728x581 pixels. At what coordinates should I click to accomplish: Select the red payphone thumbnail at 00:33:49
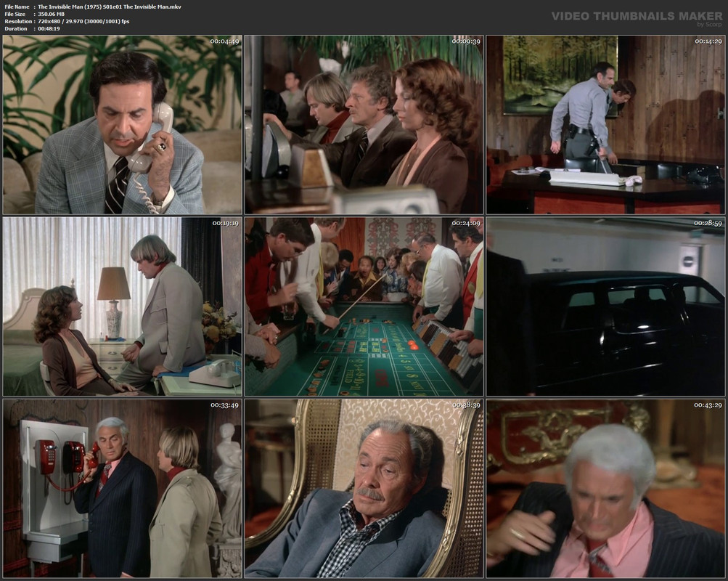pos(122,489)
